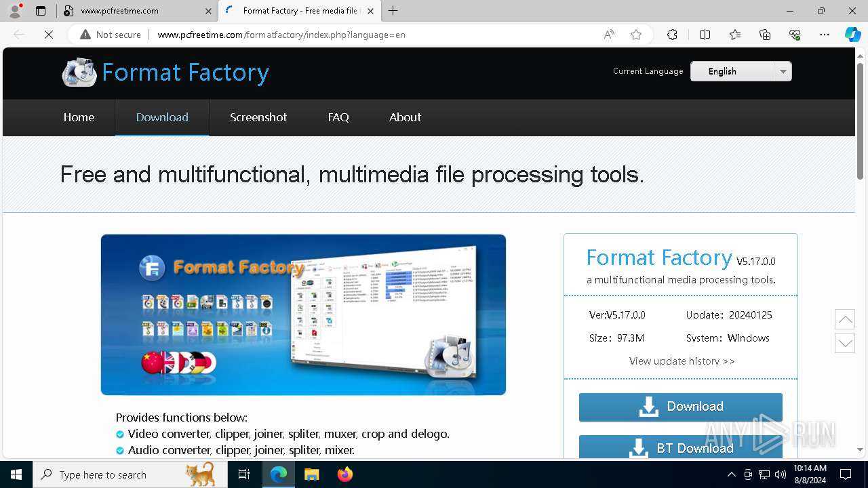The image size is (868, 488).
Task: Open the browser profile icon
Action: pos(15,11)
